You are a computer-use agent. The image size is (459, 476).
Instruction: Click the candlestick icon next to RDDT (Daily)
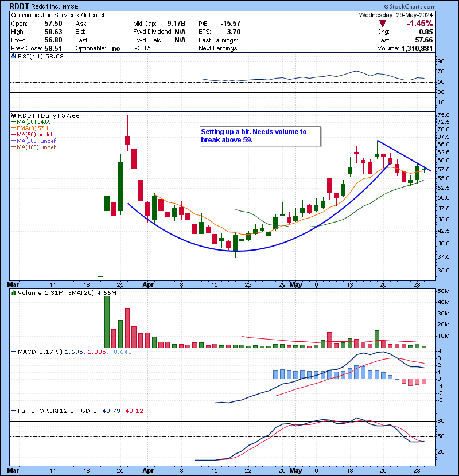pos(13,115)
